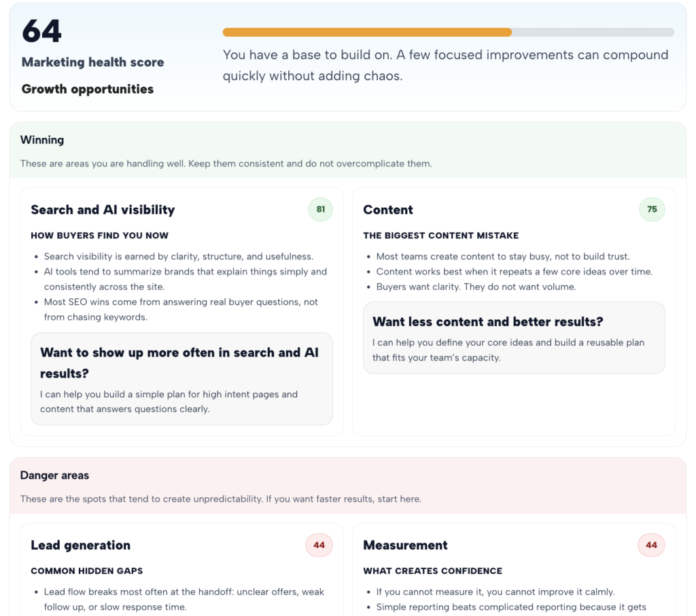Click the orange filled health score progress bar
Screen dimensions: 696x616
(367, 32)
